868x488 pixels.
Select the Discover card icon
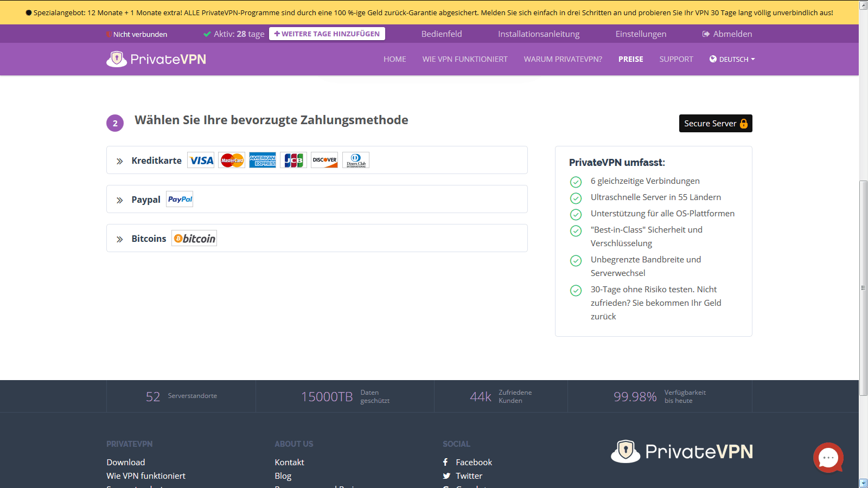tap(324, 160)
